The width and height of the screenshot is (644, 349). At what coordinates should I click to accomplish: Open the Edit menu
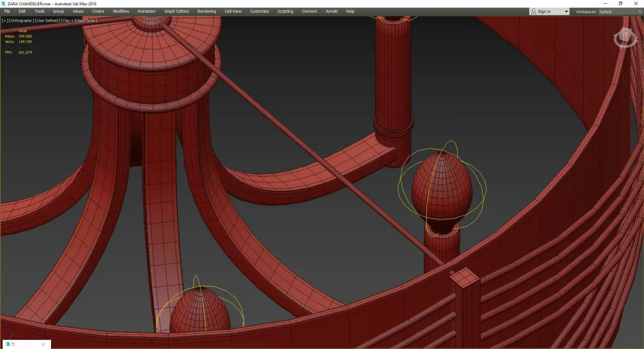(x=22, y=11)
